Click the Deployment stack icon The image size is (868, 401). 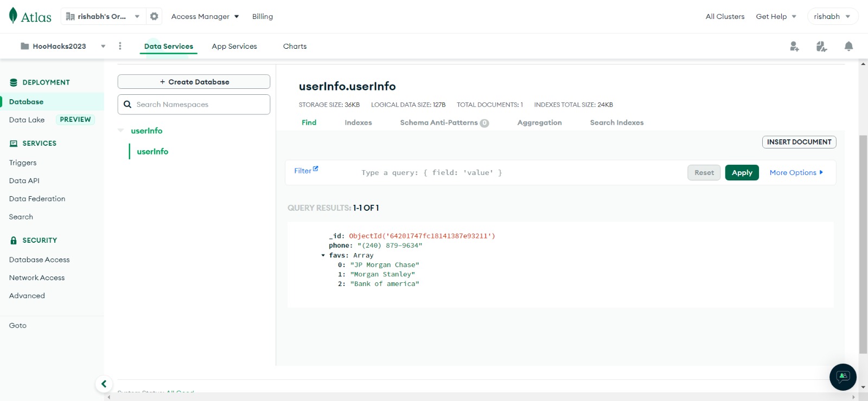(14, 82)
